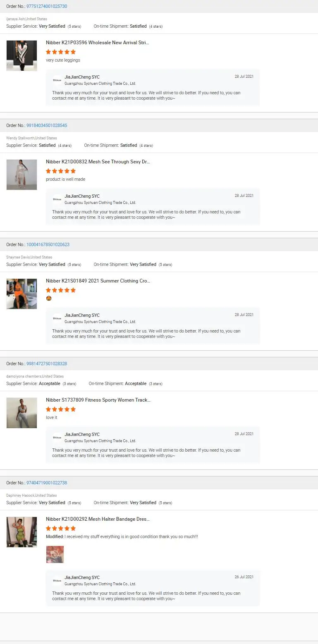Open the customer photo attached to Daphiney's review
This screenshot has height=644, width=318.
(x=55, y=554)
